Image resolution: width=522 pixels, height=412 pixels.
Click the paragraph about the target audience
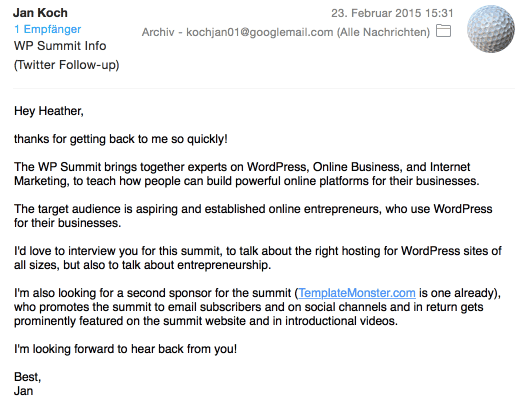click(x=253, y=216)
